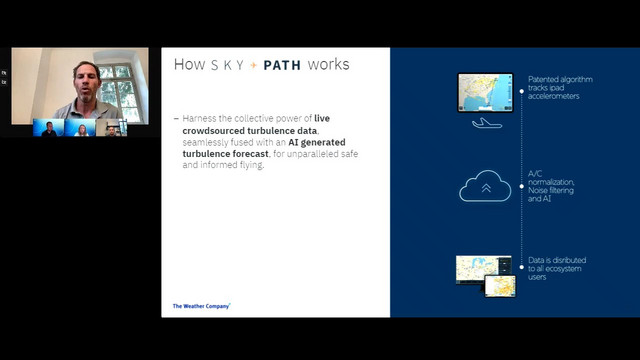Image resolution: width=640 pixels, height=360 pixels.
Task: Click the timeline dot beside A/C normalization
Action: [x=522, y=186]
